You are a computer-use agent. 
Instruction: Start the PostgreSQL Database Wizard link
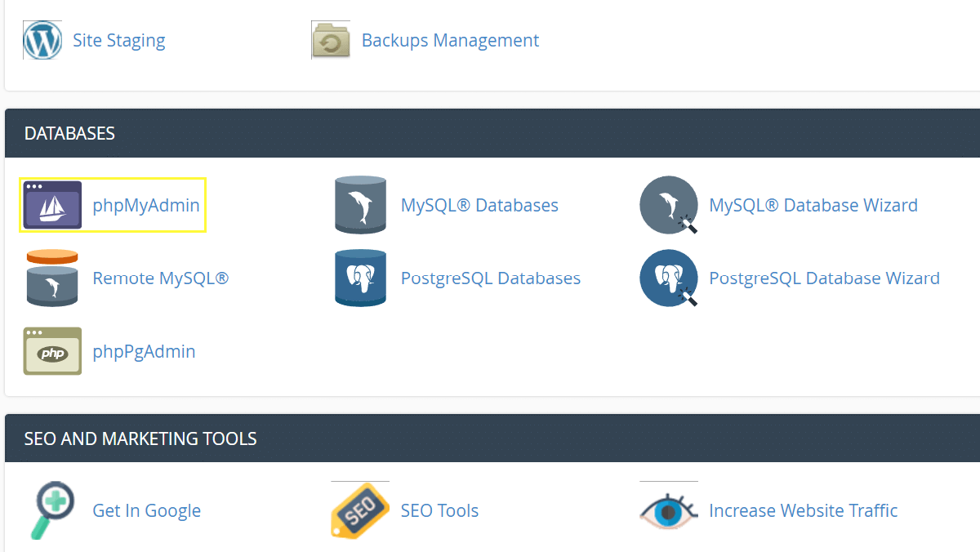point(824,278)
